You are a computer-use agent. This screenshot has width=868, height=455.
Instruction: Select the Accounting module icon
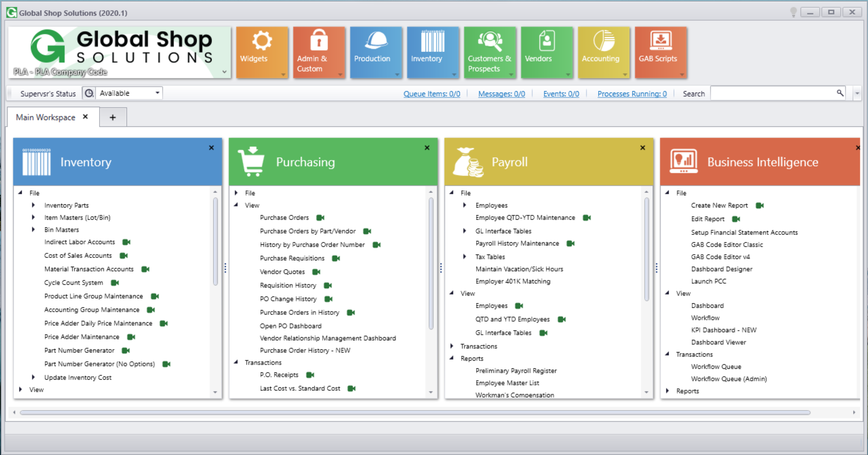[x=604, y=52]
